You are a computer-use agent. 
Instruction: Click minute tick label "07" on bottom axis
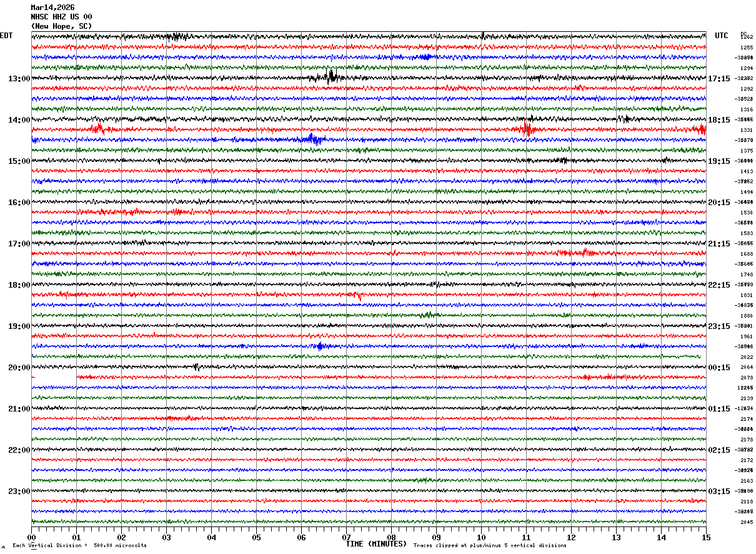[346, 537]
